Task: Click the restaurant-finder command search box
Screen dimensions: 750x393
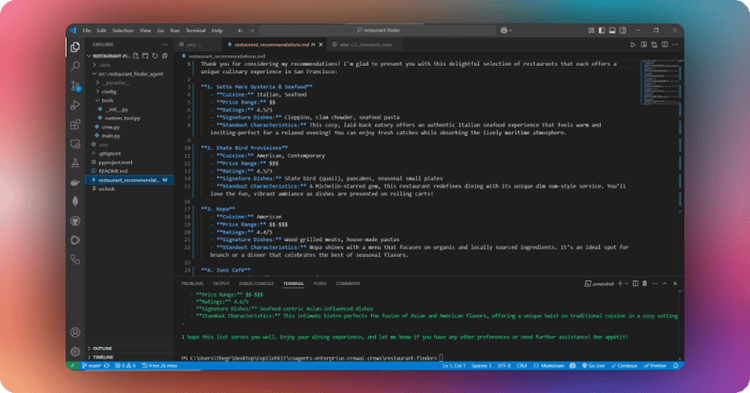Action: [x=377, y=30]
